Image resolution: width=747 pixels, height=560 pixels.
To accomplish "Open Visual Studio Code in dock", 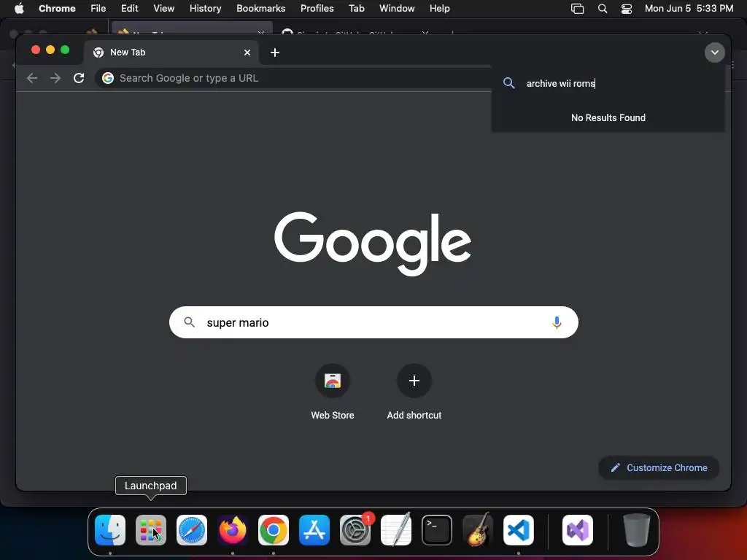I will tap(519, 530).
